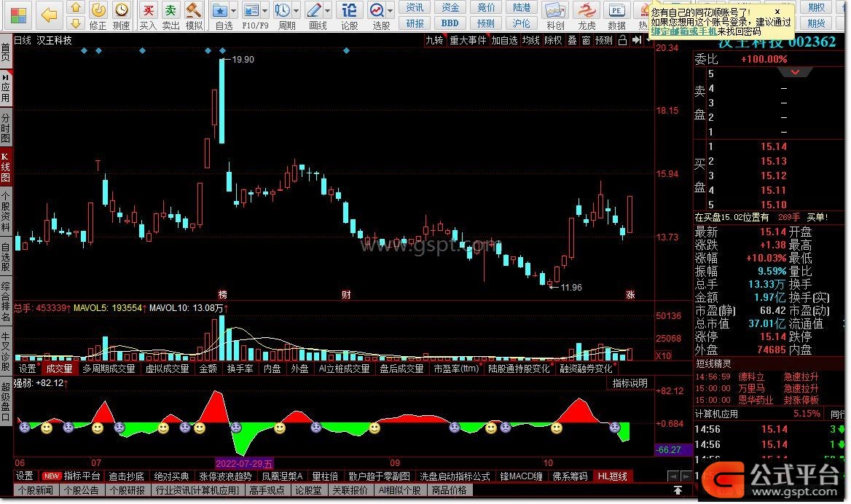This screenshot has height=504, width=851.
Task: Close the account reminder tooltip
Action: 777,12
